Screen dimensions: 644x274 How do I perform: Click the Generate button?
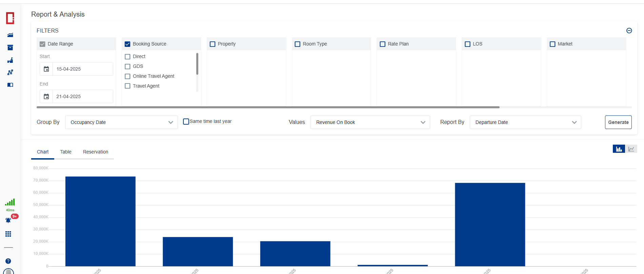tap(618, 122)
